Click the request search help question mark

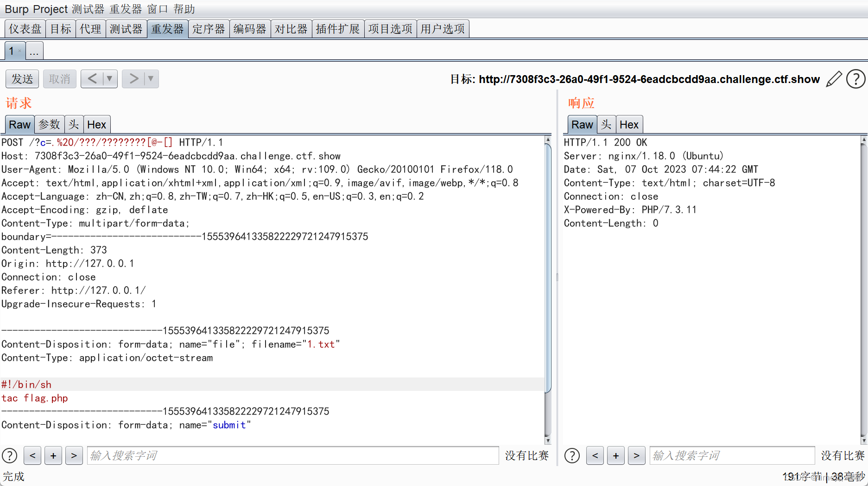point(10,455)
